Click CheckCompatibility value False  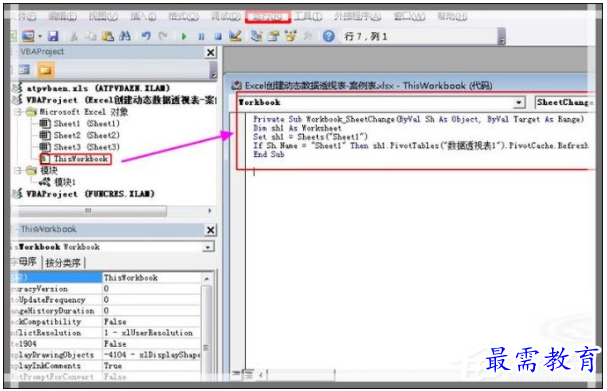[x=151, y=322]
